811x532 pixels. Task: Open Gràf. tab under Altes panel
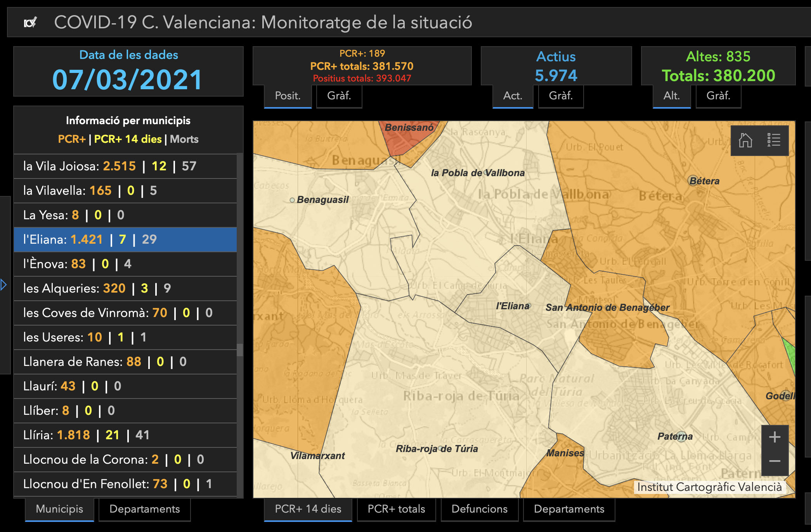point(718,96)
